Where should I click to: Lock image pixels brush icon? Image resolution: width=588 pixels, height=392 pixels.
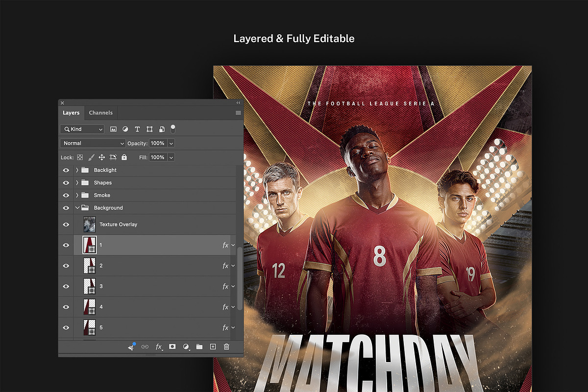tap(91, 157)
